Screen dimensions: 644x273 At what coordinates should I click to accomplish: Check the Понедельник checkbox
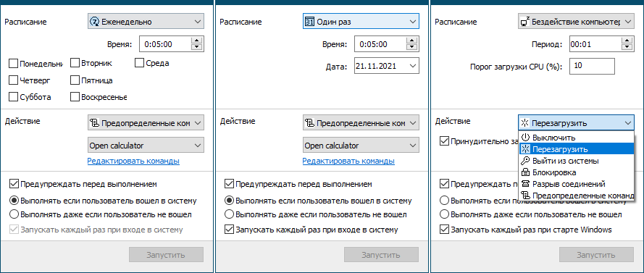tap(13, 63)
